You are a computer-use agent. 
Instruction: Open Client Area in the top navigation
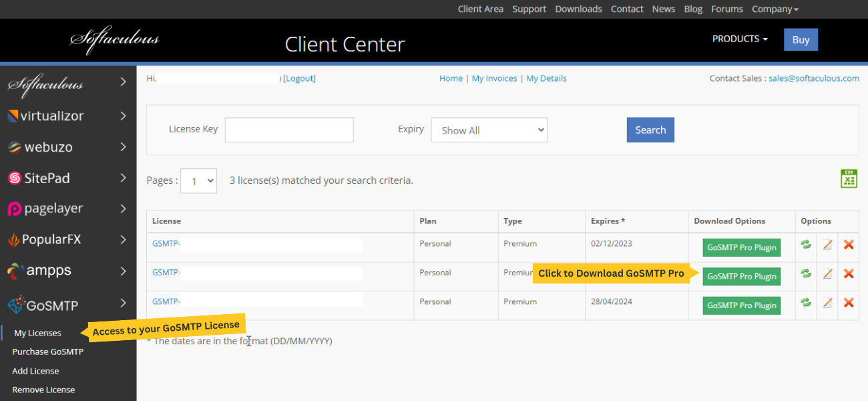click(x=481, y=9)
